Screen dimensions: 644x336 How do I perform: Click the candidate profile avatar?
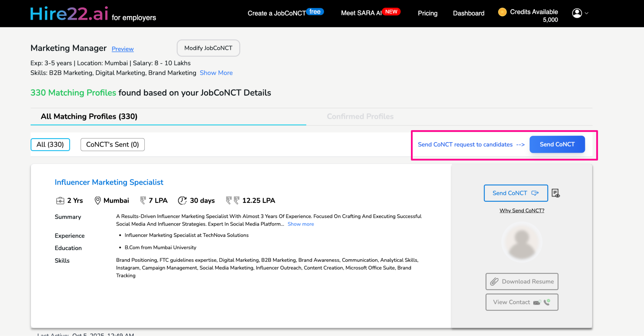click(521, 242)
